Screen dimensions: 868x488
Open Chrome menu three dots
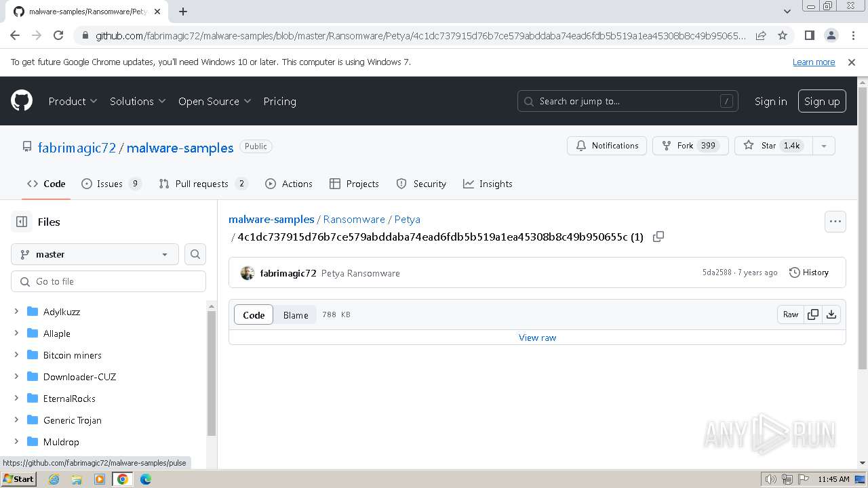[852, 35]
